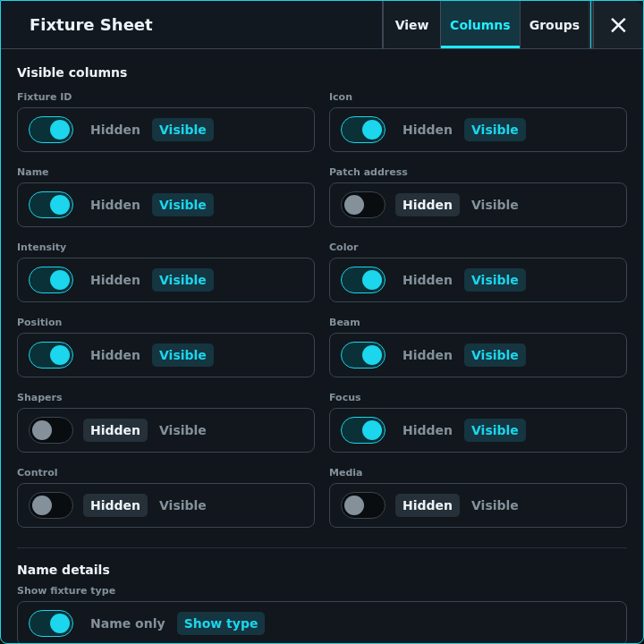This screenshot has height=644, width=644.
Task: Toggle the Show fixture type switch
Action: 51,623
